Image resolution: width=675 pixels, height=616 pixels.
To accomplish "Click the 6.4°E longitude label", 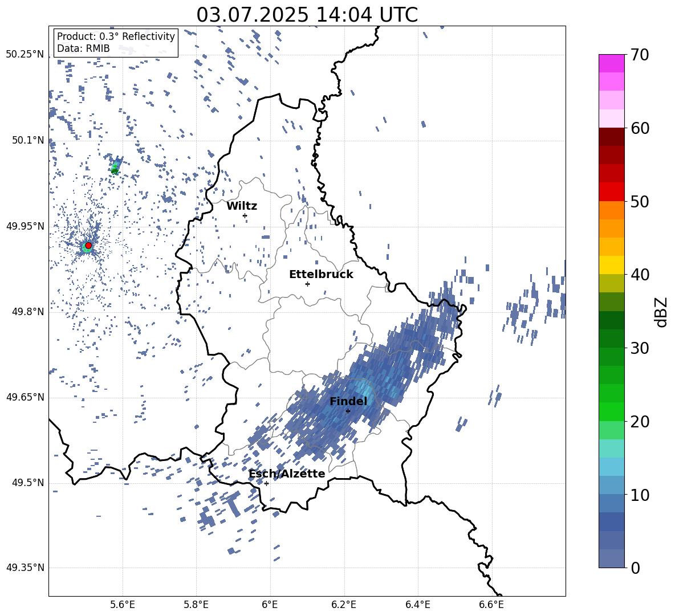I will click(x=417, y=605).
